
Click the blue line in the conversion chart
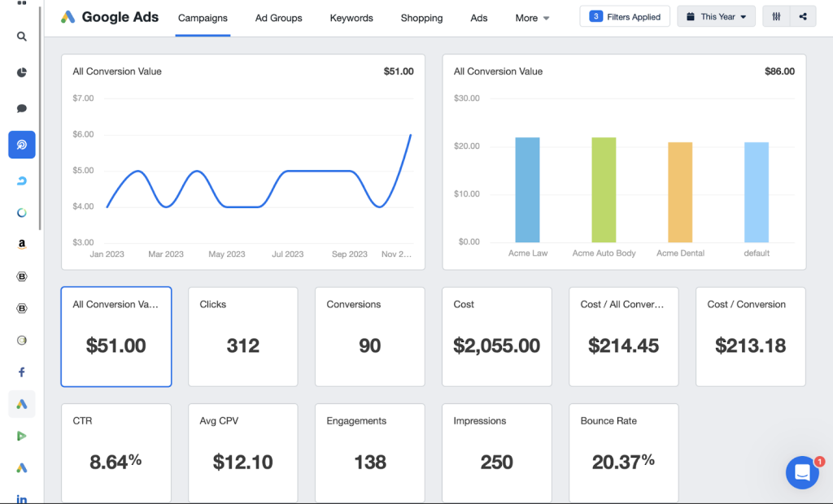pos(319,171)
